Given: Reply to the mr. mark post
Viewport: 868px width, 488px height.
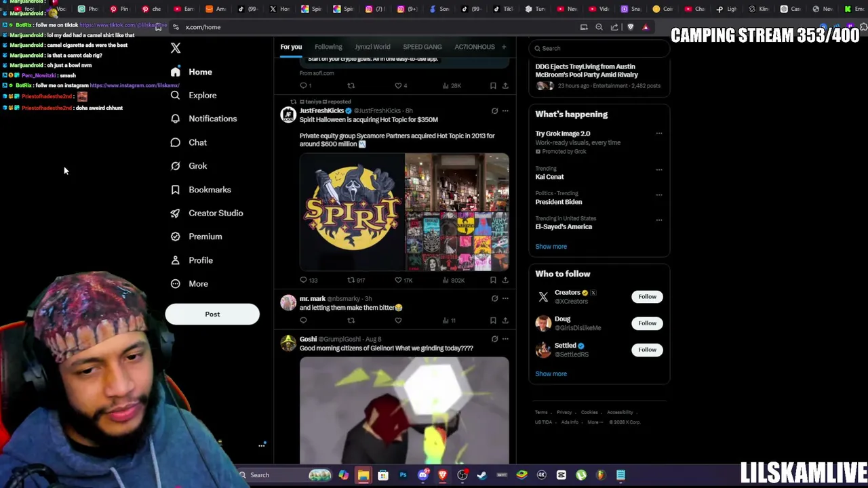Looking at the screenshot, I should (x=303, y=321).
